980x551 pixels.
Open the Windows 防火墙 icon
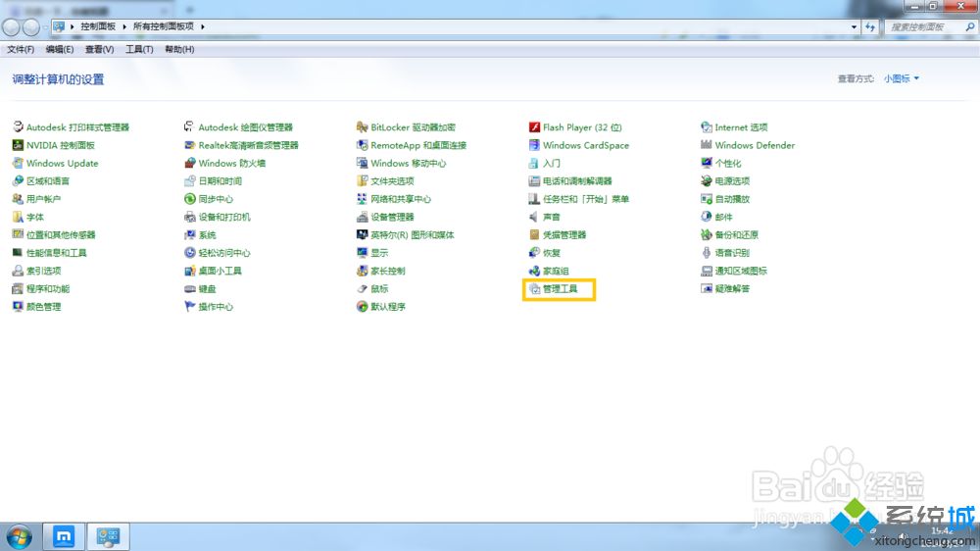point(190,163)
